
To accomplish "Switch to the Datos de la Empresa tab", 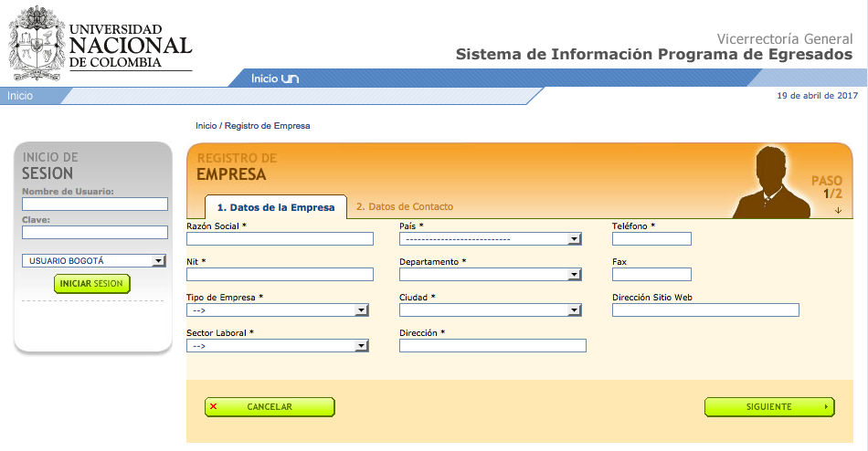I will point(276,207).
